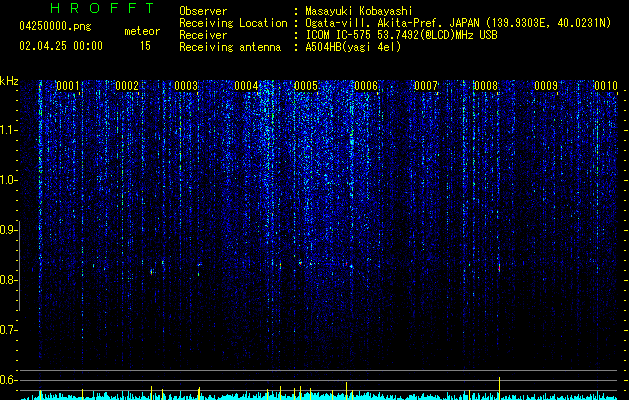The height and width of the screenshot is (400, 629).
Task: Click the HROFFT title text
Action: tap(103, 8)
